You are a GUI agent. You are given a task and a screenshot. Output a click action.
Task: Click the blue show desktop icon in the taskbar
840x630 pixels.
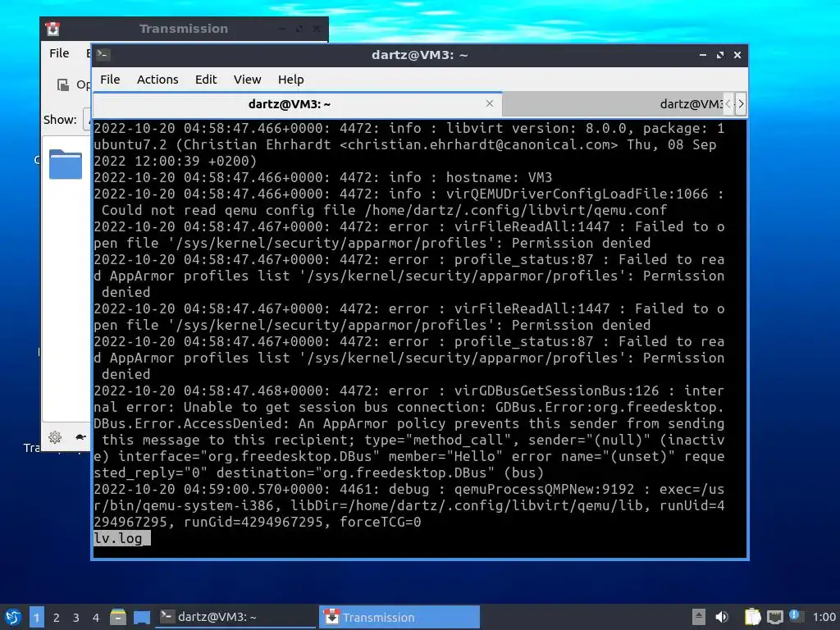coord(142,617)
